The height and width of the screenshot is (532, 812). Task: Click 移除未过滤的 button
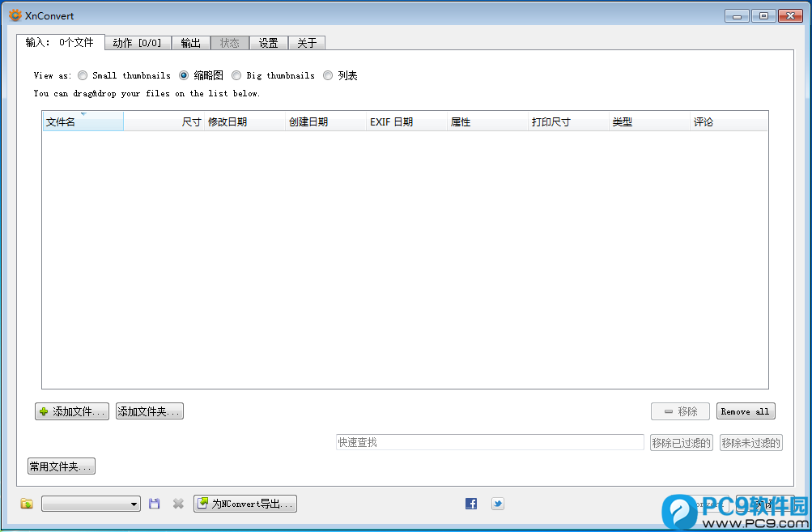click(751, 443)
